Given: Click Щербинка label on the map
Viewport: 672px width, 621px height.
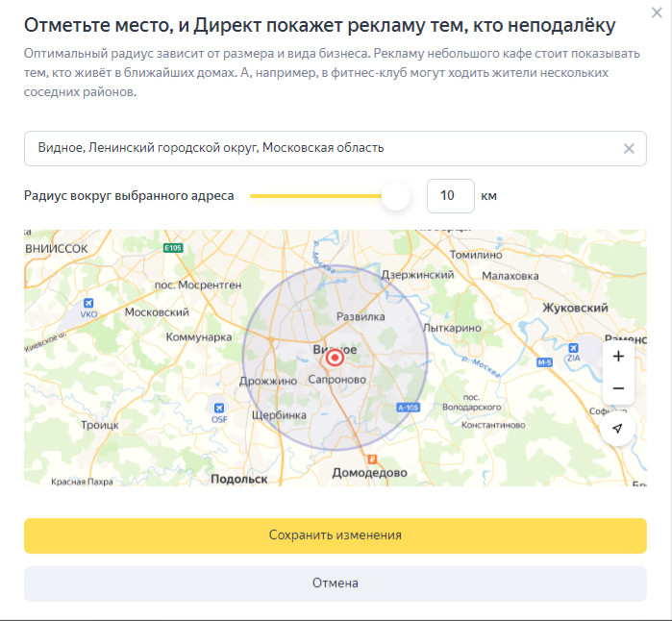Looking at the screenshot, I should pos(279,415).
